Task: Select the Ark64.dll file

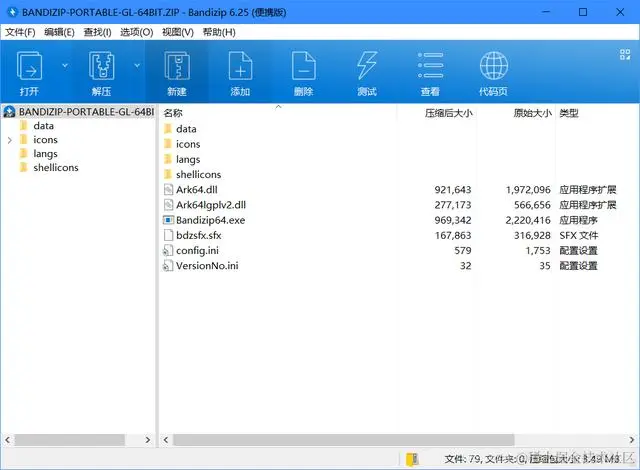Action: point(197,190)
